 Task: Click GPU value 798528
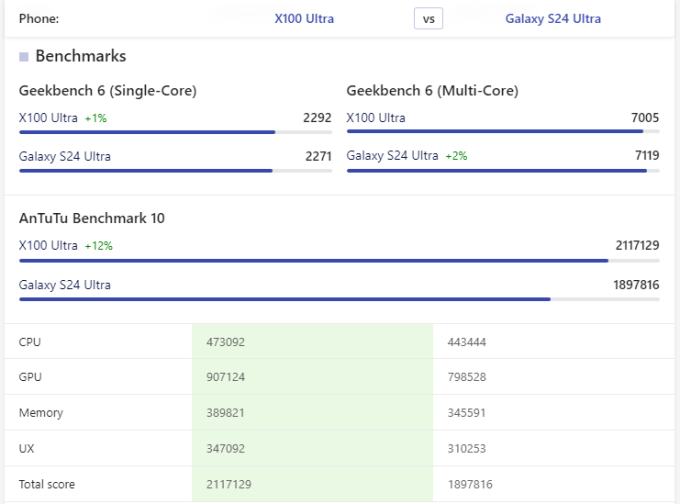(x=467, y=377)
